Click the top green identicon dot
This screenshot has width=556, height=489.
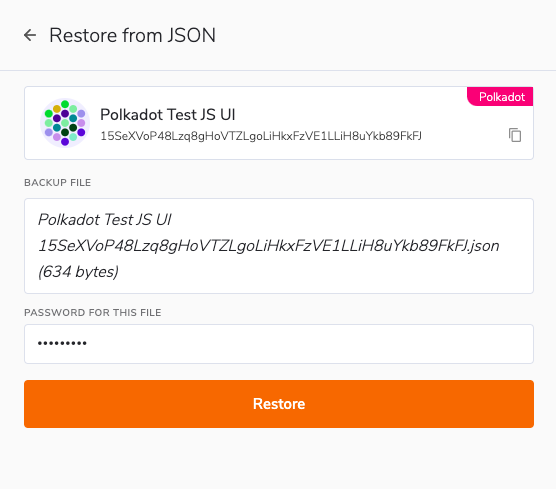(x=65, y=104)
